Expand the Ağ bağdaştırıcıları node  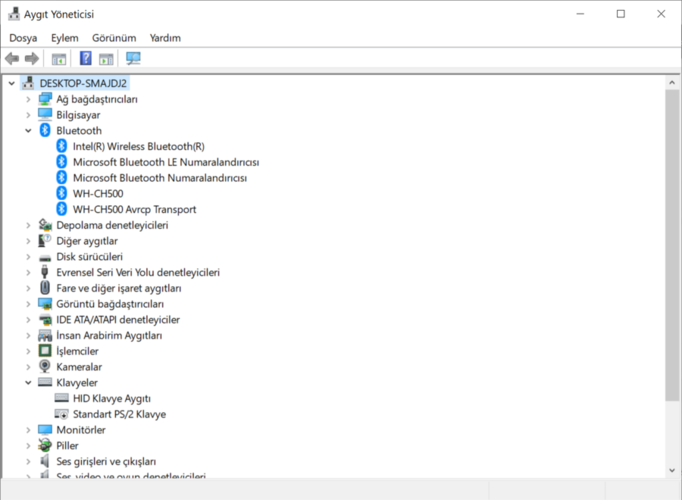click(28, 99)
